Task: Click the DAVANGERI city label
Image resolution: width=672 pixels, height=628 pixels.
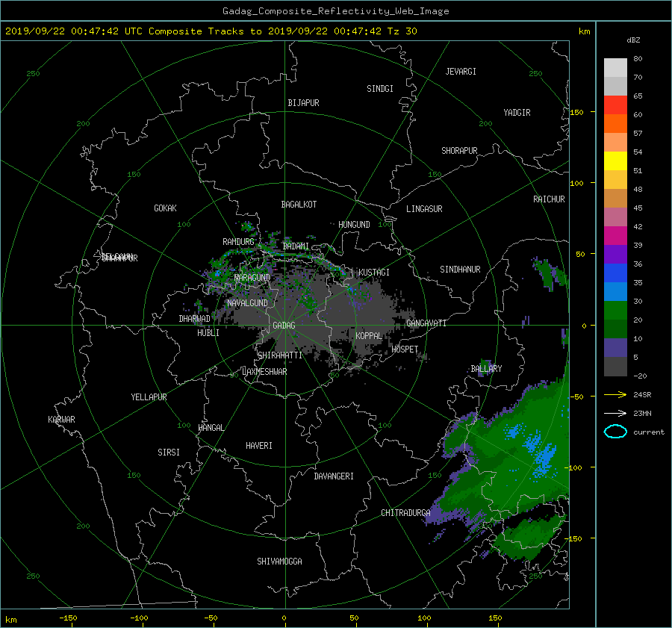Action: [334, 476]
